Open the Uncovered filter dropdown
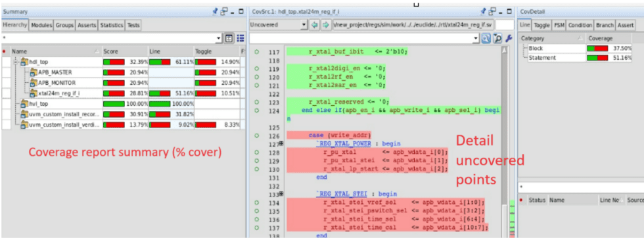644x238 pixels. pos(304,25)
